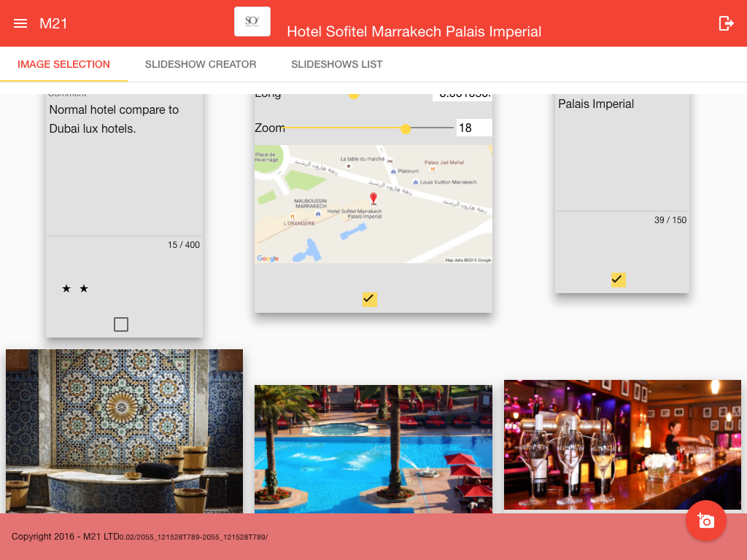747x560 pixels.
Task: Switch to the Slideshow Creator tab
Action: coord(201,64)
